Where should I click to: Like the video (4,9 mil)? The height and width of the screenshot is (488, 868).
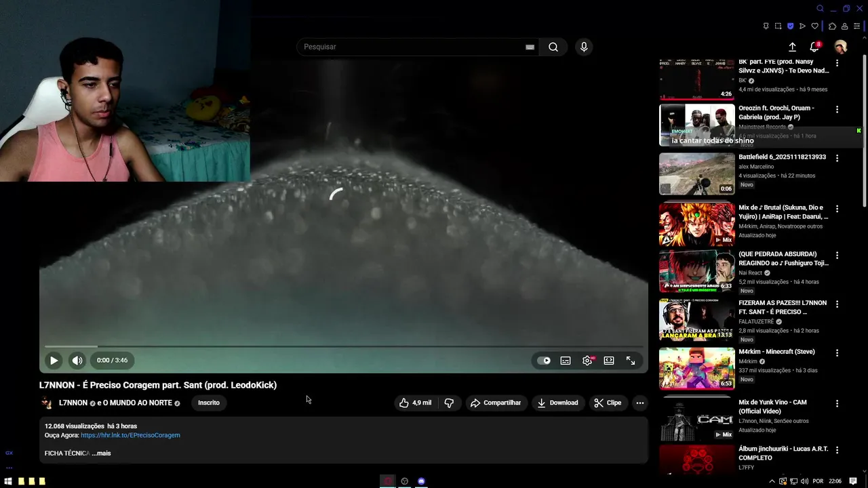(415, 403)
